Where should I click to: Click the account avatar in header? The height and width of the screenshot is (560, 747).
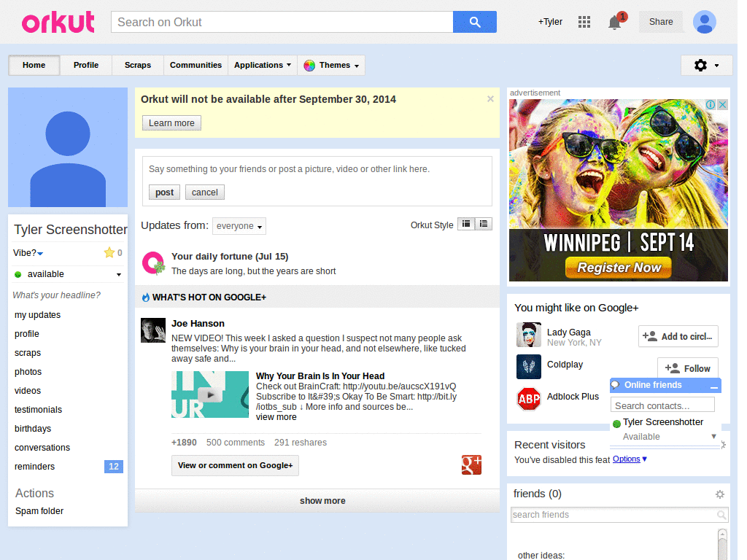[x=705, y=22]
